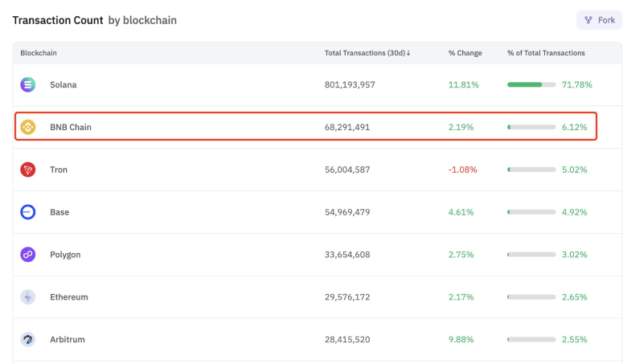Click the Base logo icon
Image resolution: width=627 pixels, height=364 pixels.
pyautogui.click(x=28, y=212)
